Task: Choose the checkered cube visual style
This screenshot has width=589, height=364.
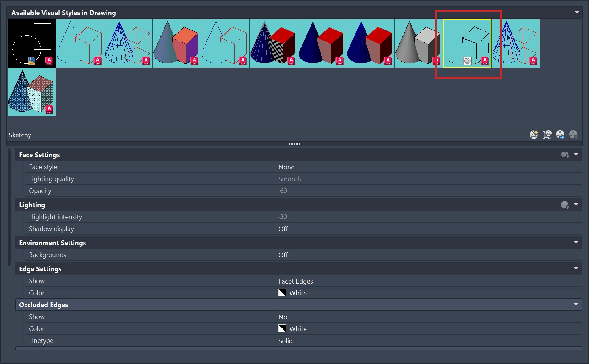Action: click(x=273, y=43)
